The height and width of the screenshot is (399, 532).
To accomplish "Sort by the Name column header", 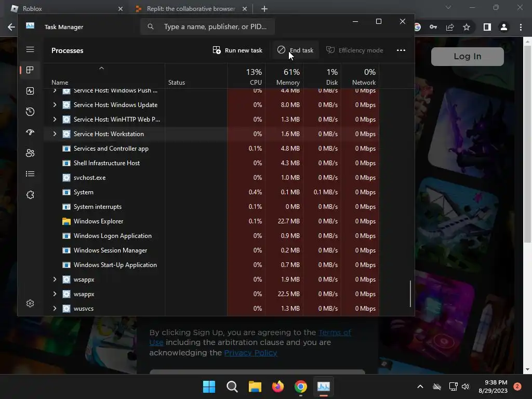I will tap(104, 76).
